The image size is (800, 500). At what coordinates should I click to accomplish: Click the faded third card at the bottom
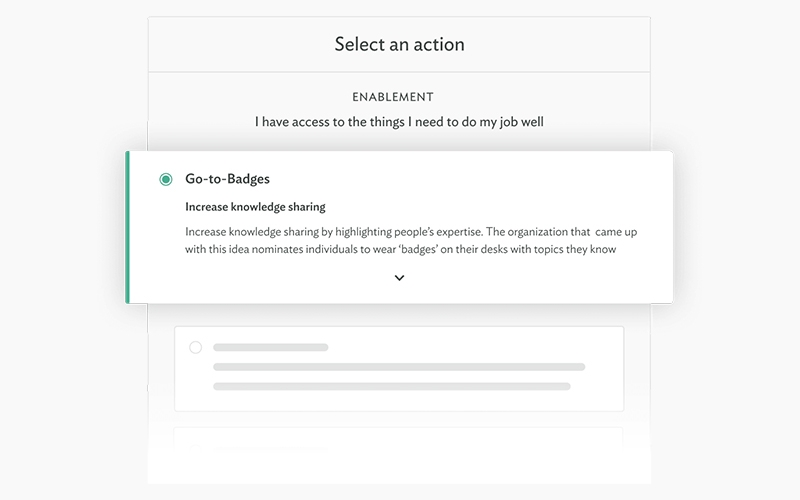(x=399, y=440)
